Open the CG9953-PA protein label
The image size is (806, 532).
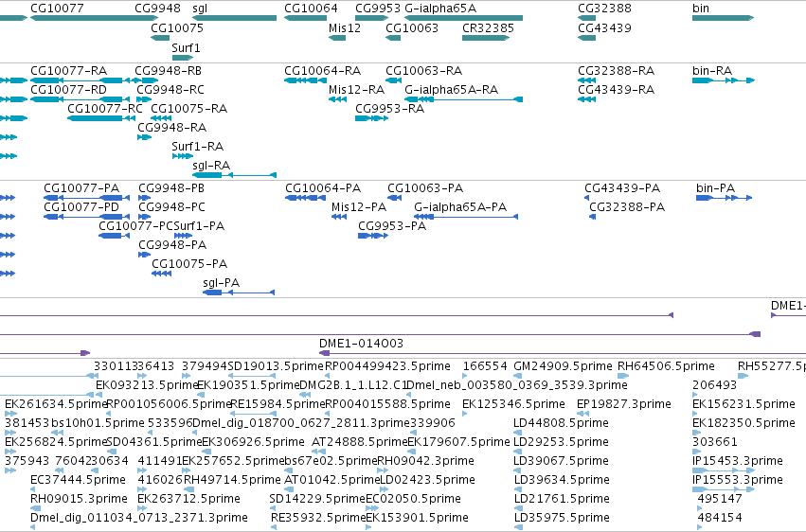pyautogui.click(x=392, y=226)
